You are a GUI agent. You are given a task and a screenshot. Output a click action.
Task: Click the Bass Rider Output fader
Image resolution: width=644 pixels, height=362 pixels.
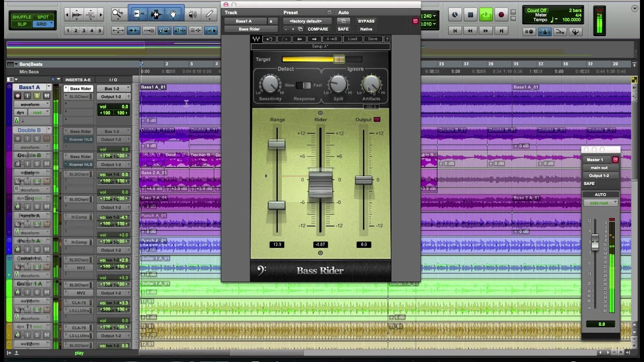click(364, 180)
